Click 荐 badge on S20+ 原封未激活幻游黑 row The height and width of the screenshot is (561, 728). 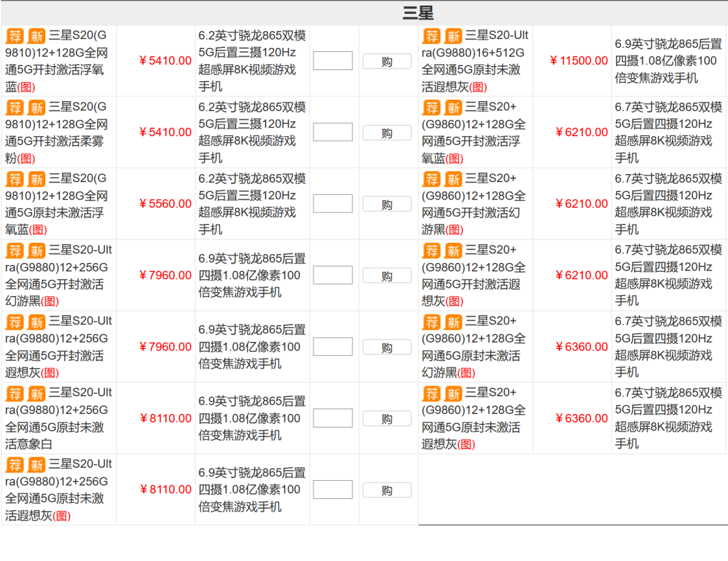(x=431, y=322)
